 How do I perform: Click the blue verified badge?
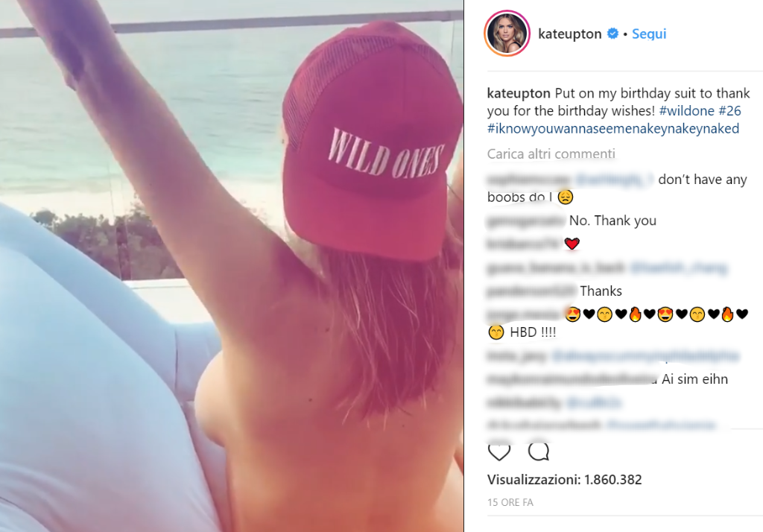612,34
